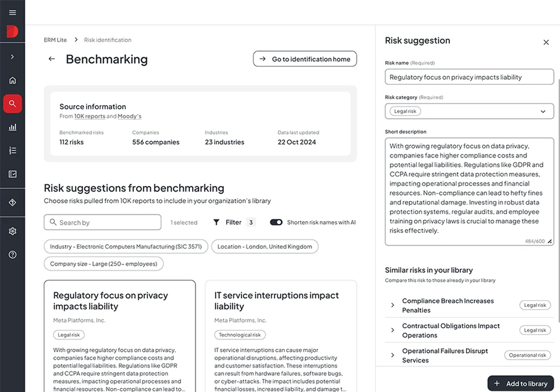Viewport: 560px width, 392px height.
Task: Open the 10K reports source link
Action: click(90, 116)
